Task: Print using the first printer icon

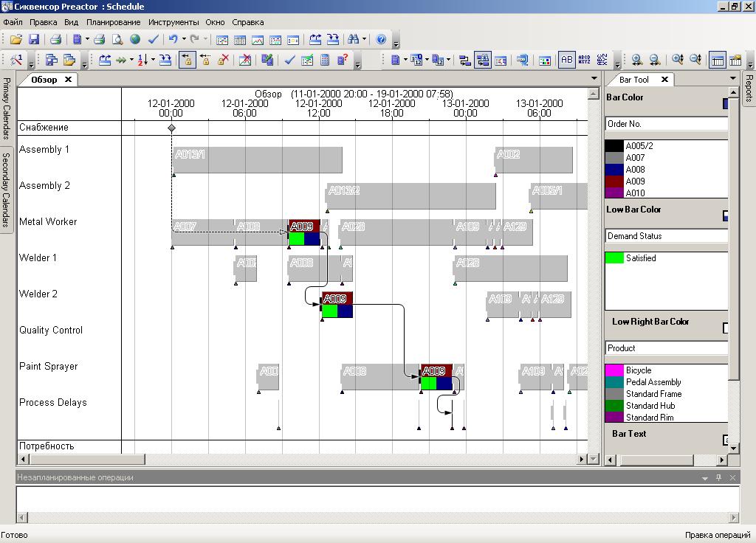Action: coord(55,40)
